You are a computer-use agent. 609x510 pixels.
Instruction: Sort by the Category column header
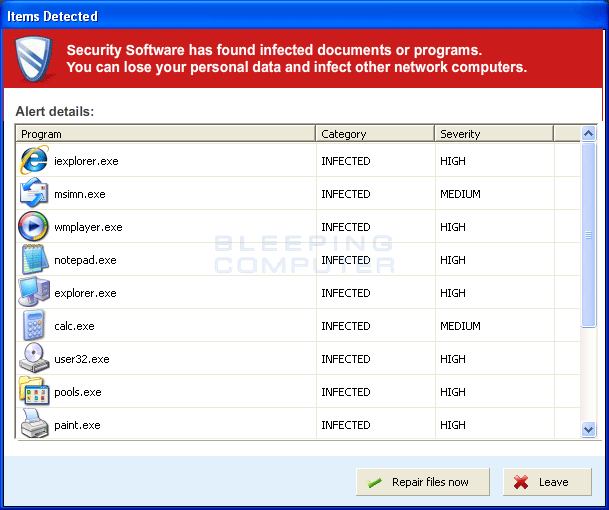(375, 134)
